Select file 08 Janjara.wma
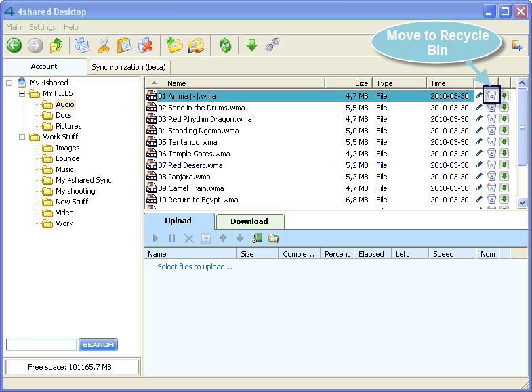 pyautogui.click(x=184, y=177)
